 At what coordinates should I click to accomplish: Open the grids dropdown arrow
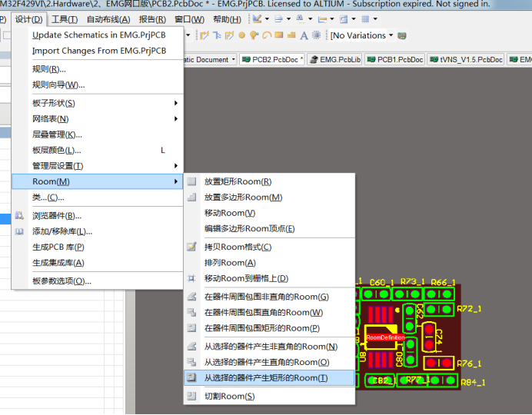click(x=375, y=19)
